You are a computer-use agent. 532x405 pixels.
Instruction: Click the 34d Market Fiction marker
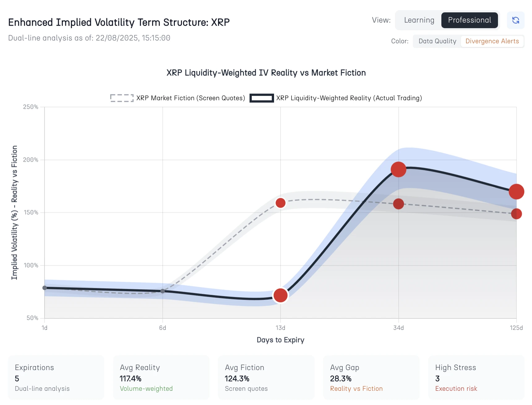[398, 204]
